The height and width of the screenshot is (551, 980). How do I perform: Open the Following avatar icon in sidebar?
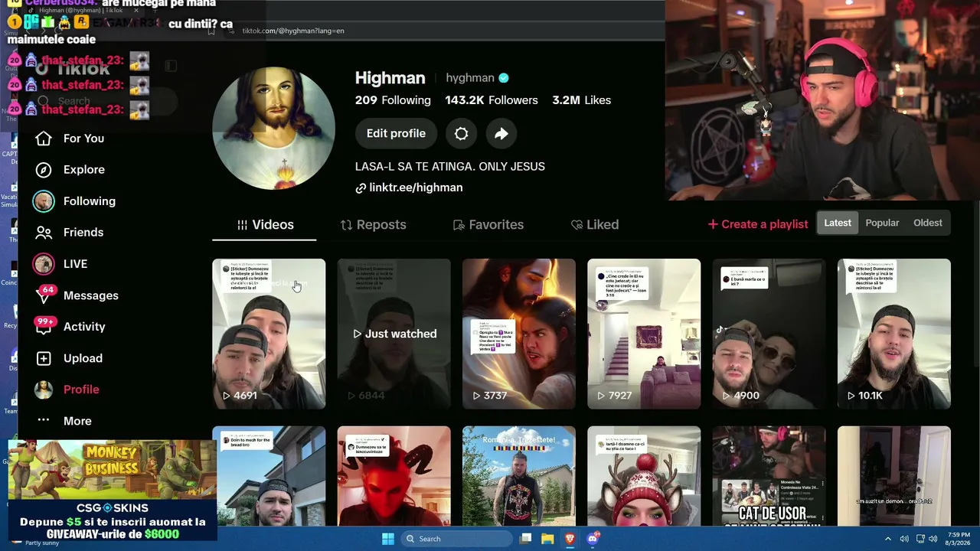click(x=44, y=201)
